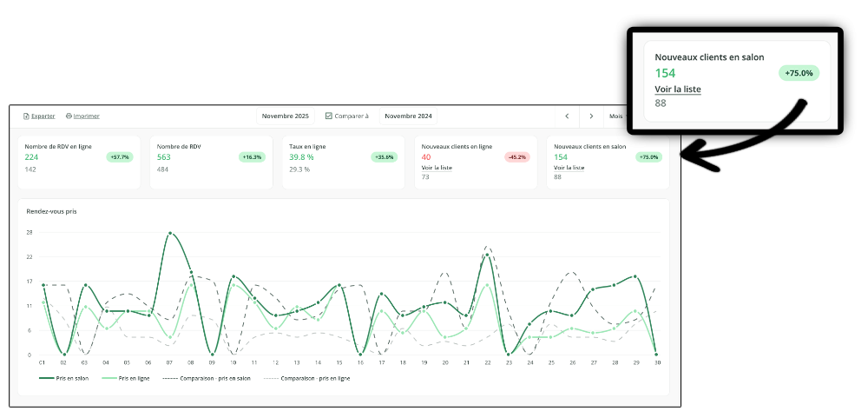The width and height of the screenshot is (868, 418).
Task: Click the red -45.2% badge
Action: (x=516, y=157)
